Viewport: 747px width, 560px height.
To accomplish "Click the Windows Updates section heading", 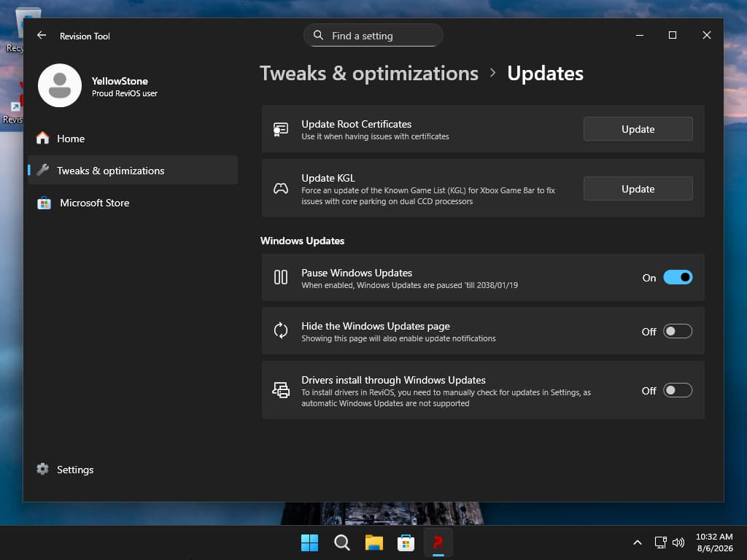I will tap(302, 241).
